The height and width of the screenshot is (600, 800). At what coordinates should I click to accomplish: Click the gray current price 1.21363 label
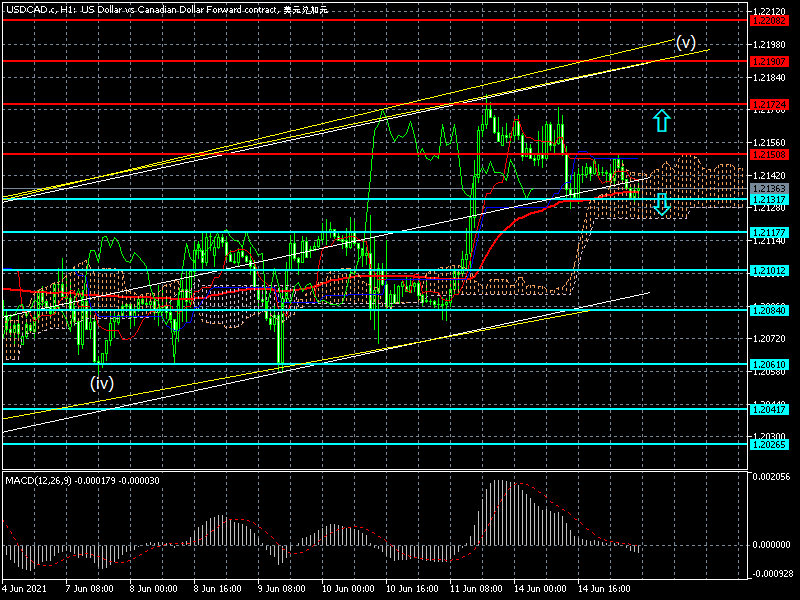[x=769, y=189]
